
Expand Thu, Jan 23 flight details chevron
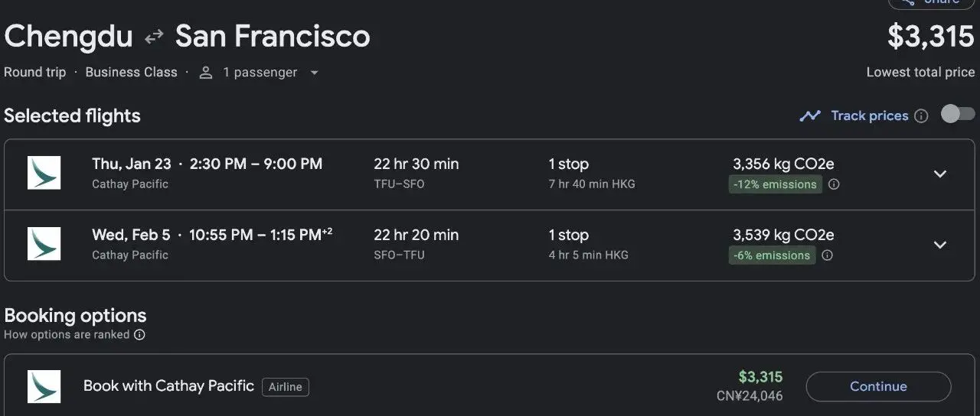point(939,174)
